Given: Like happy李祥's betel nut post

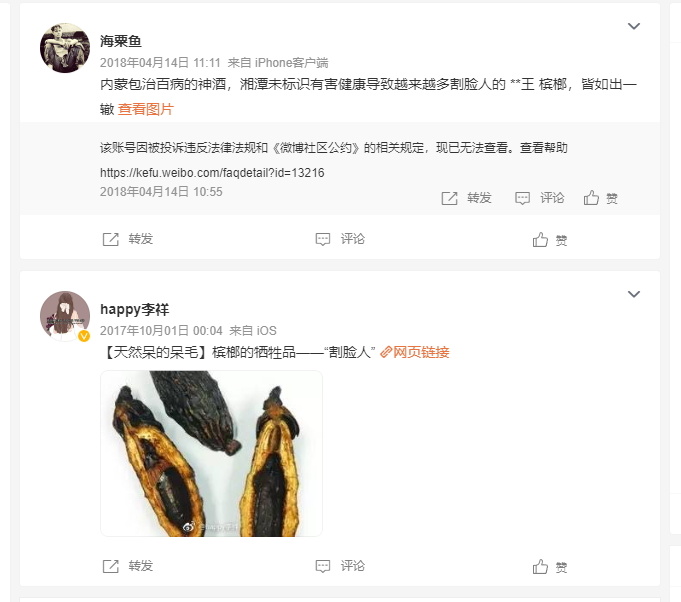Looking at the screenshot, I should (540, 566).
